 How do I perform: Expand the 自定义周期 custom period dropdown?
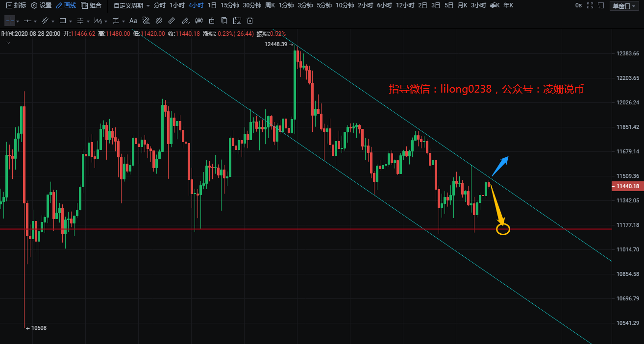pos(131,5)
